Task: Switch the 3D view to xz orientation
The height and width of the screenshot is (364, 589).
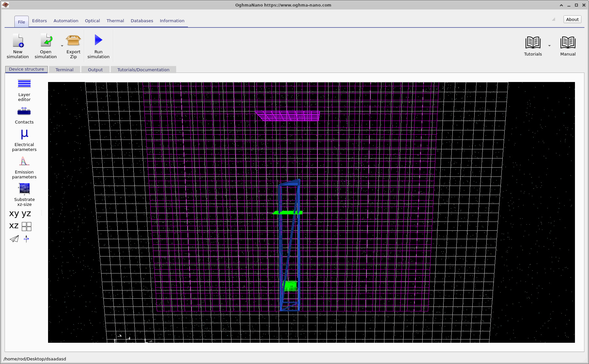Action: (x=13, y=225)
